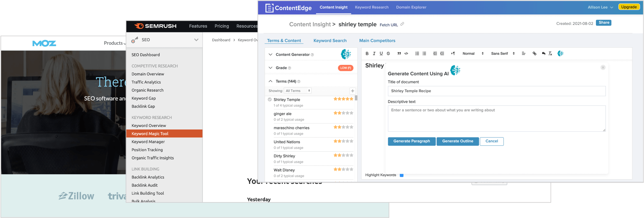Viewport: 644px width, 218px height.
Task: Open Keyword Magic Tool in SEMrush sidebar
Action: click(x=164, y=133)
